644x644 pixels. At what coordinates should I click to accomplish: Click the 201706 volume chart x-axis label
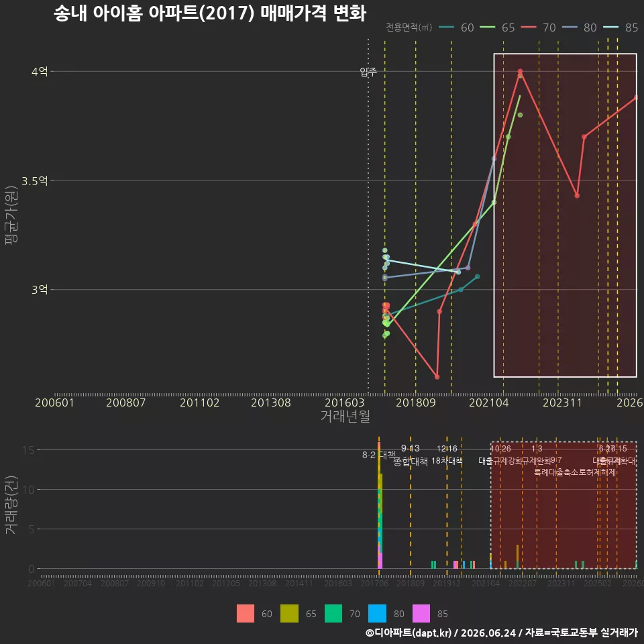(374, 583)
